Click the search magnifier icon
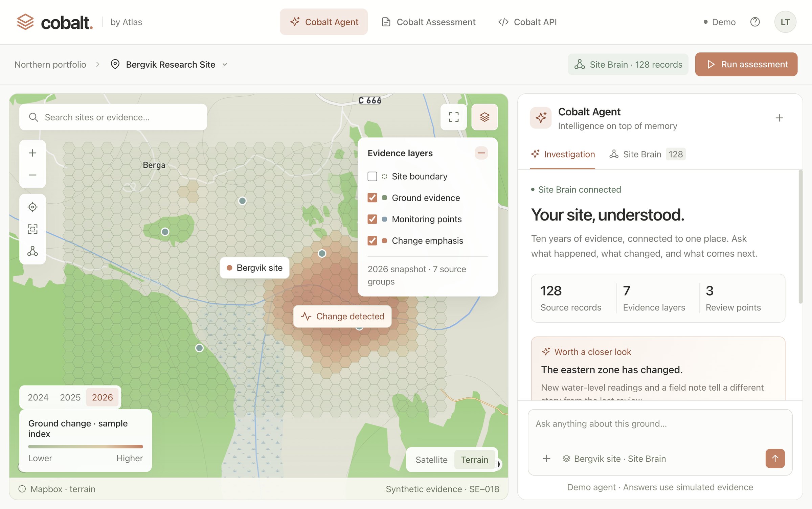 [x=33, y=117]
